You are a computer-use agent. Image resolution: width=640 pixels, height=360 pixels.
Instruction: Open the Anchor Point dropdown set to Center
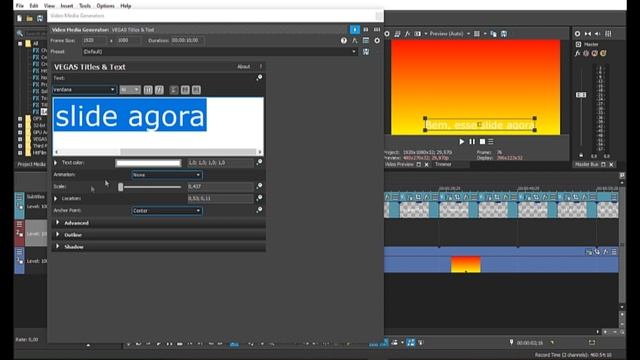[x=167, y=211]
